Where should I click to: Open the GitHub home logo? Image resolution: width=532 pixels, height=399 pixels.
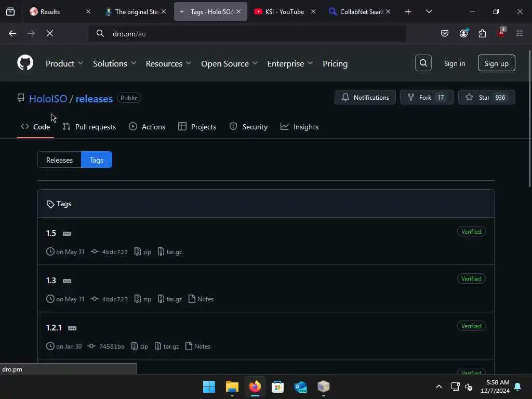(25, 63)
